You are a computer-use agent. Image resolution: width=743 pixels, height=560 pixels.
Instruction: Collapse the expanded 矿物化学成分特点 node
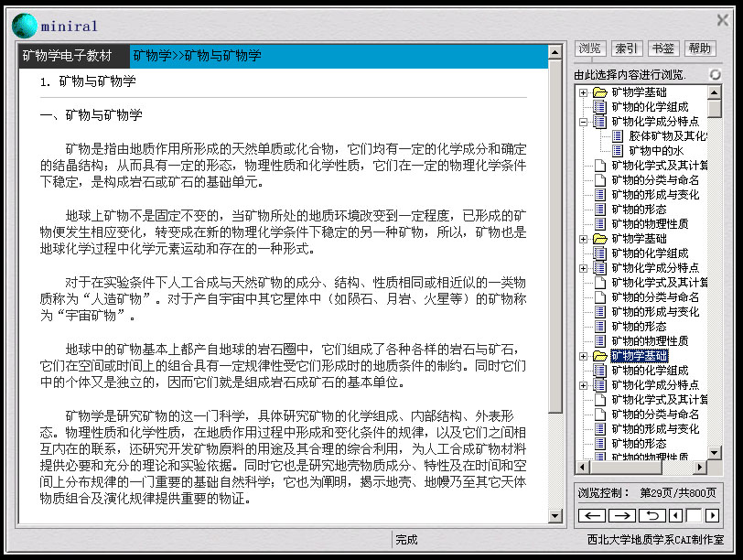pyautogui.click(x=583, y=123)
